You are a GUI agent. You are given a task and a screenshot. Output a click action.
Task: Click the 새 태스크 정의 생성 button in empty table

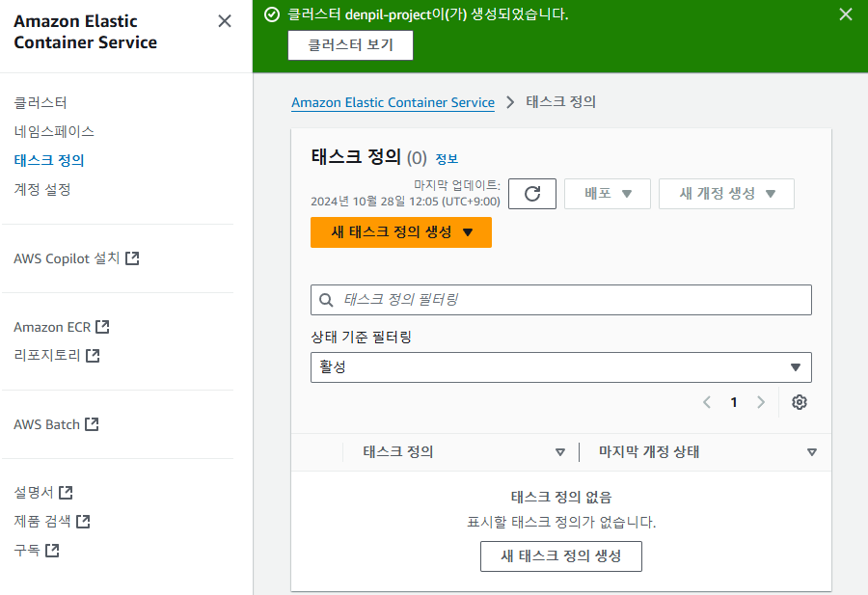click(x=560, y=556)
